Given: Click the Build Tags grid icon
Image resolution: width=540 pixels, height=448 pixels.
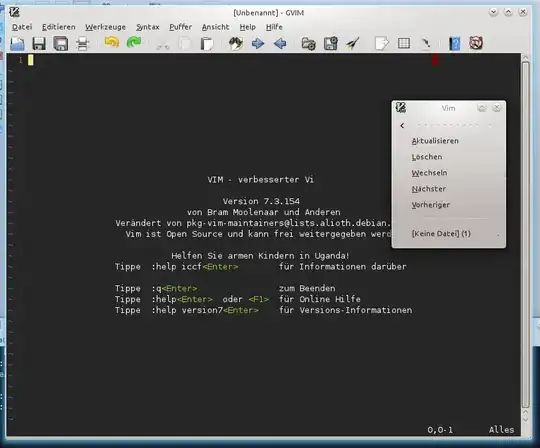Looking at the screenshot, I should click(x=404, y=43).
